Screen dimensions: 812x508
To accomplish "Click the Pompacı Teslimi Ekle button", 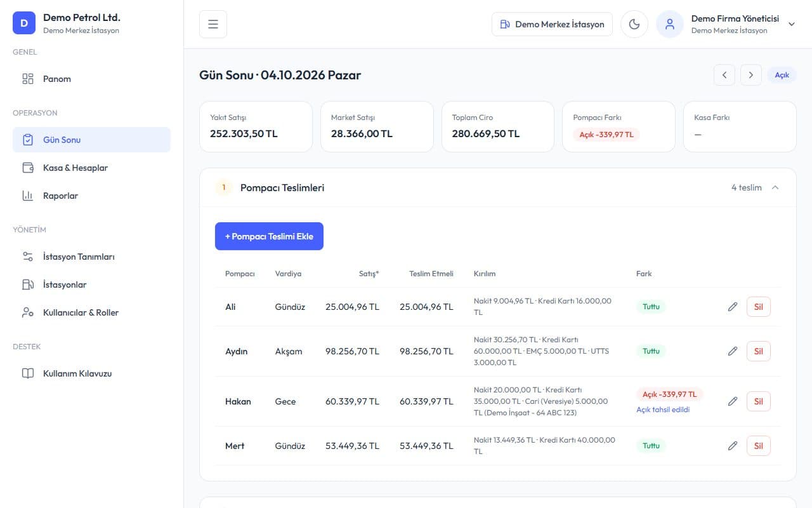I will click(x=269, y=236).
